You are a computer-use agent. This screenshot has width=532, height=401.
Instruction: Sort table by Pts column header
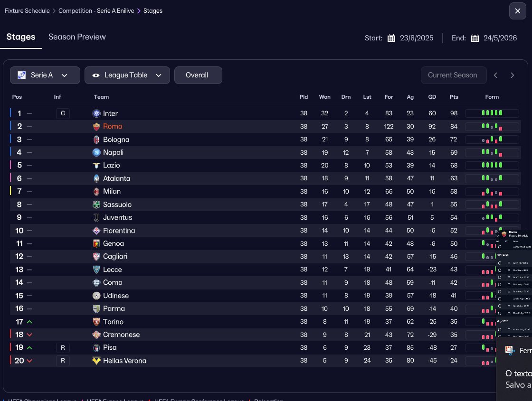pyautogui.click(x=454, y=97)
